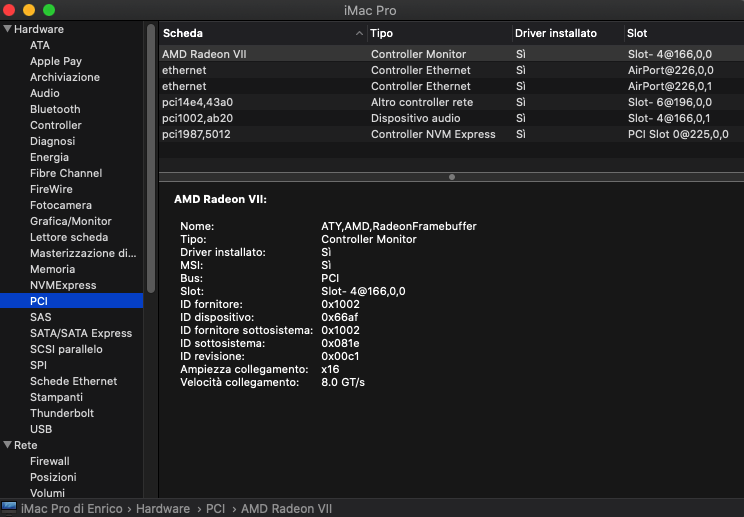Minimize window with the yellow button
744x517 pixels.
pyautogui.click(x=29, y=9)
